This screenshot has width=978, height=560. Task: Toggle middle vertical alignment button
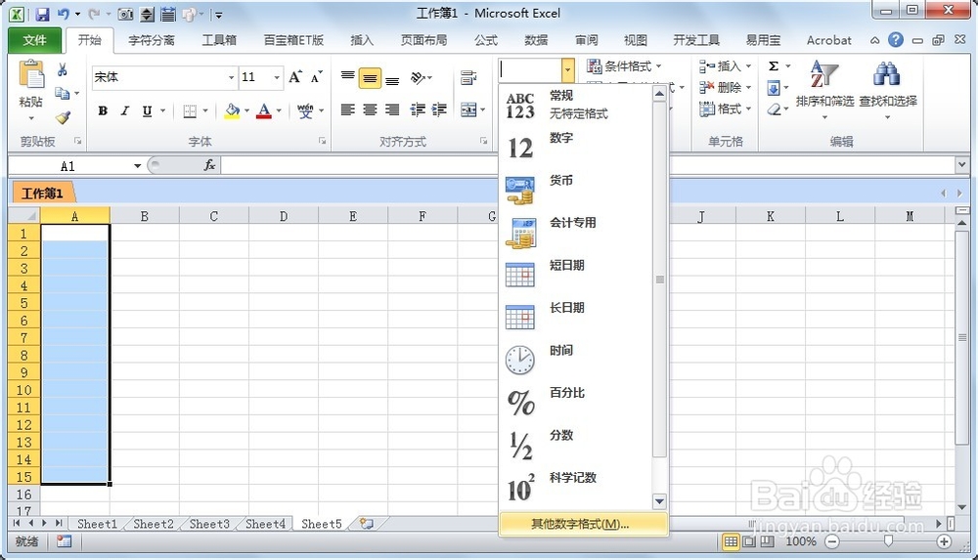[x=370, y=78]
